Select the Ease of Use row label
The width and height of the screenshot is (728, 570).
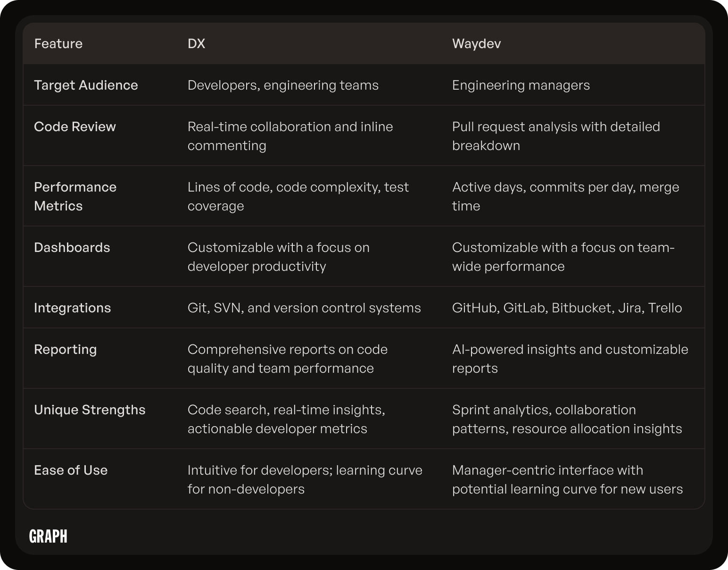[71, 470]
